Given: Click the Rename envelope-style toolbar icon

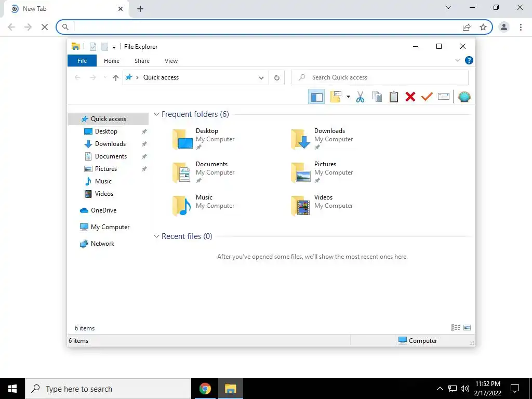Looking at the screenshot, I should click(x=444, y=97).
